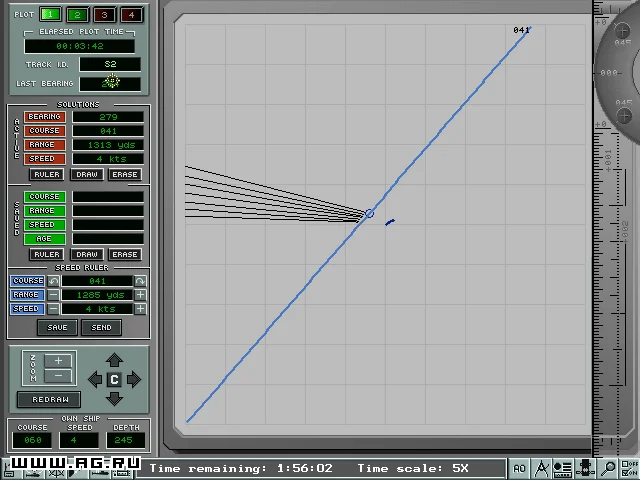
Task: Click the DRAW button under saved solutions
Action: (x=87, y=255)
